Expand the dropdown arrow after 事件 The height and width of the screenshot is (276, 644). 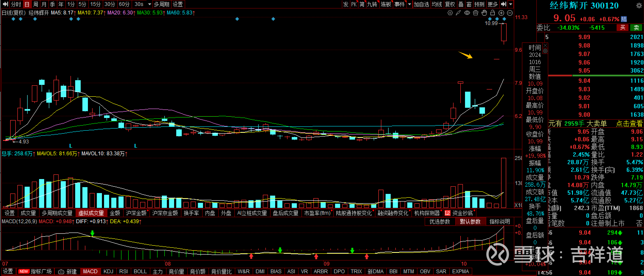(409, 4)
